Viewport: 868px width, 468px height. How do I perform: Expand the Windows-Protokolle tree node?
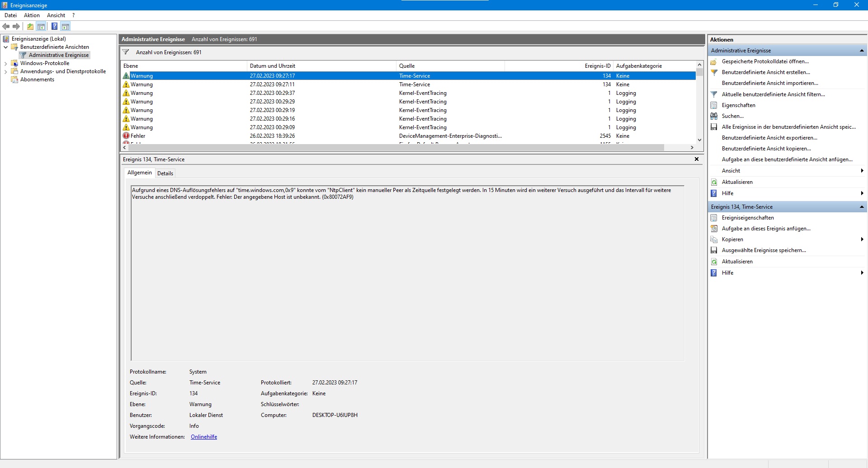(5, 63)
